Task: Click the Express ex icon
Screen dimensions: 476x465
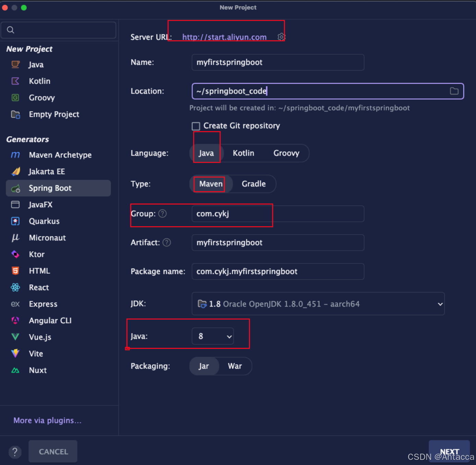Action: (15, 304)
